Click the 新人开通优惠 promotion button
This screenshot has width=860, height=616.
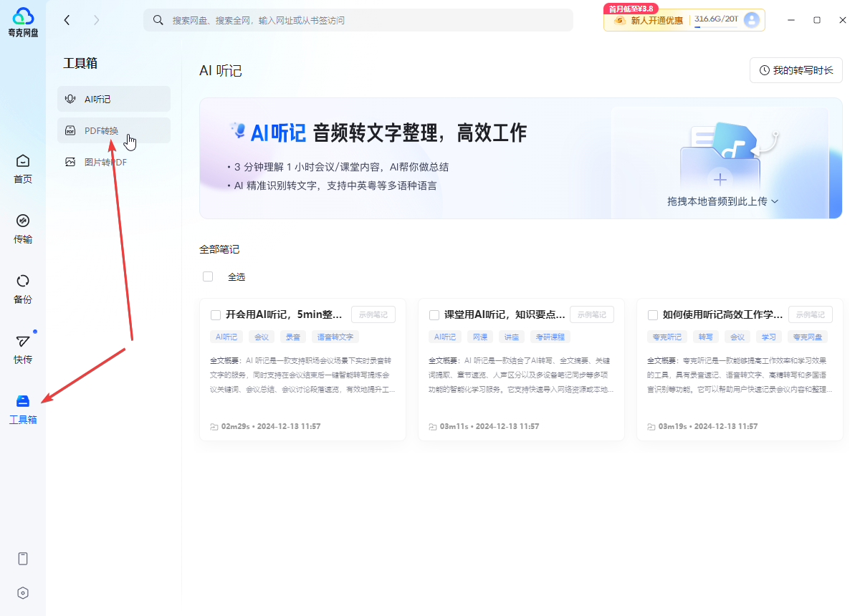pyautogui.click(x=657, y=20)
